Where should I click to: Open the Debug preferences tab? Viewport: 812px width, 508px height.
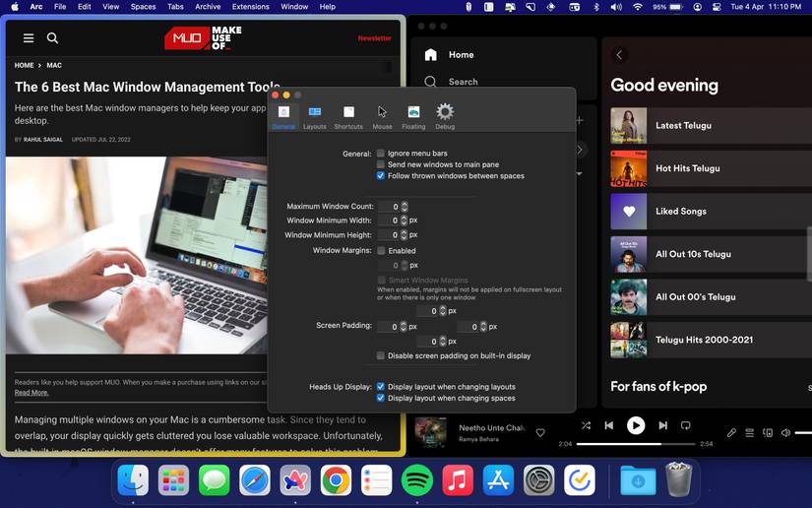pos(445,117)
